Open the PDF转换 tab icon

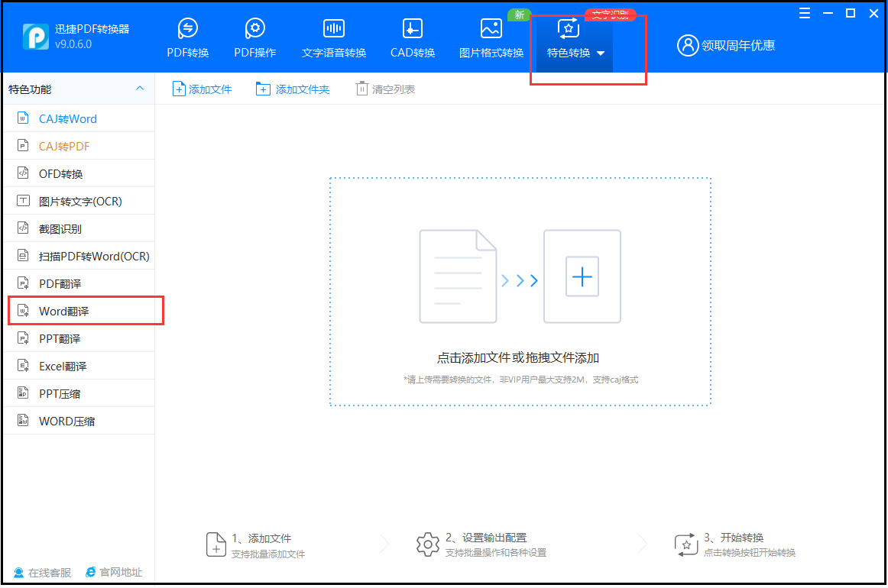pyautogui.click(x=187, y=28)
